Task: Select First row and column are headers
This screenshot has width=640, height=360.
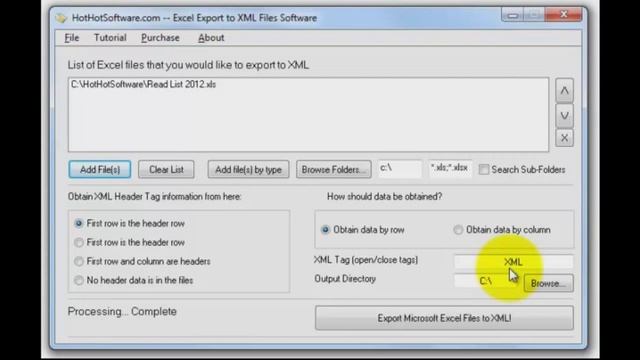Action: coord(79,261)
